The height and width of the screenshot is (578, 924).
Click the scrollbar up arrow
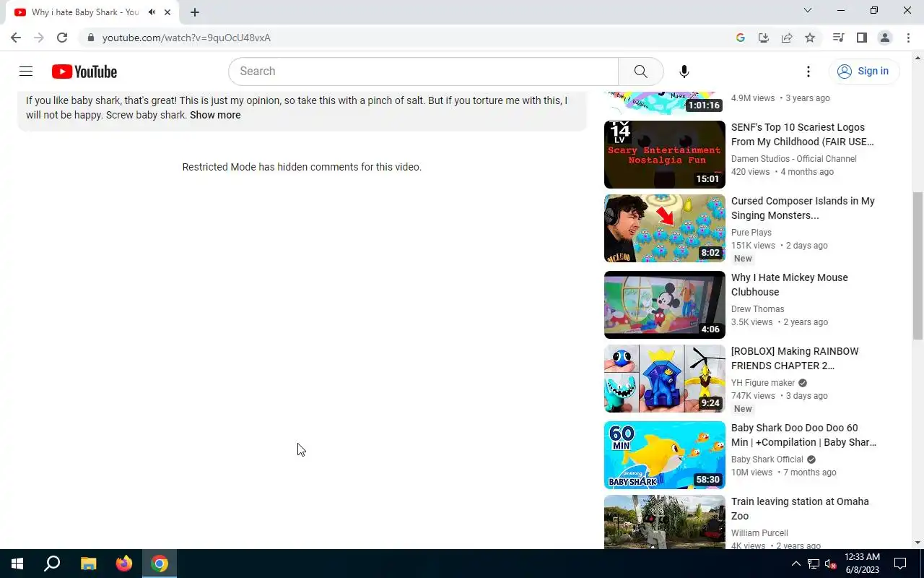coord(918,57)
